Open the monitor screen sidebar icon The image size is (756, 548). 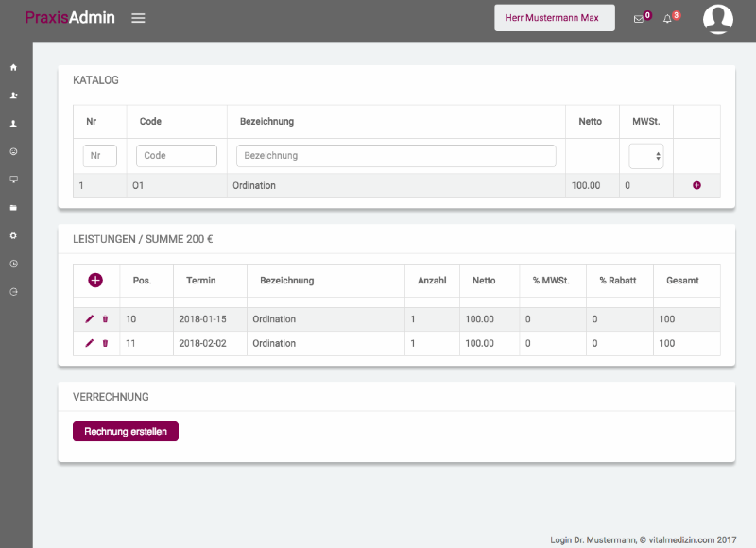[x=13, y=180]
